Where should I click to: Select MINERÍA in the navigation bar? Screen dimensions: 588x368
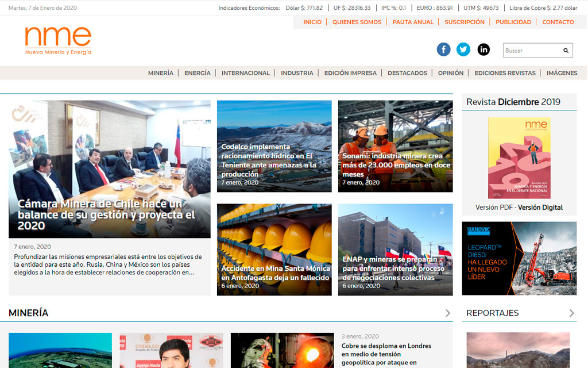pos(161,73)
